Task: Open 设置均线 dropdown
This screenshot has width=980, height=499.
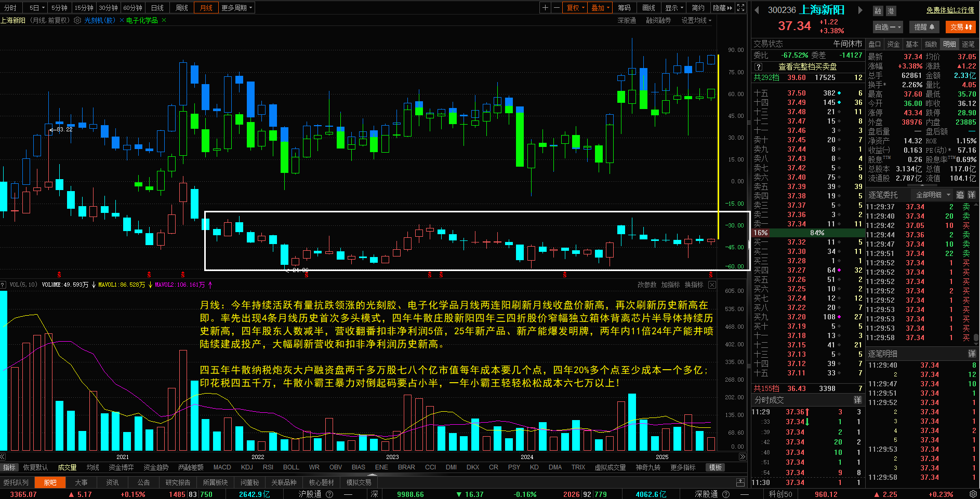Action: (696, 20)
